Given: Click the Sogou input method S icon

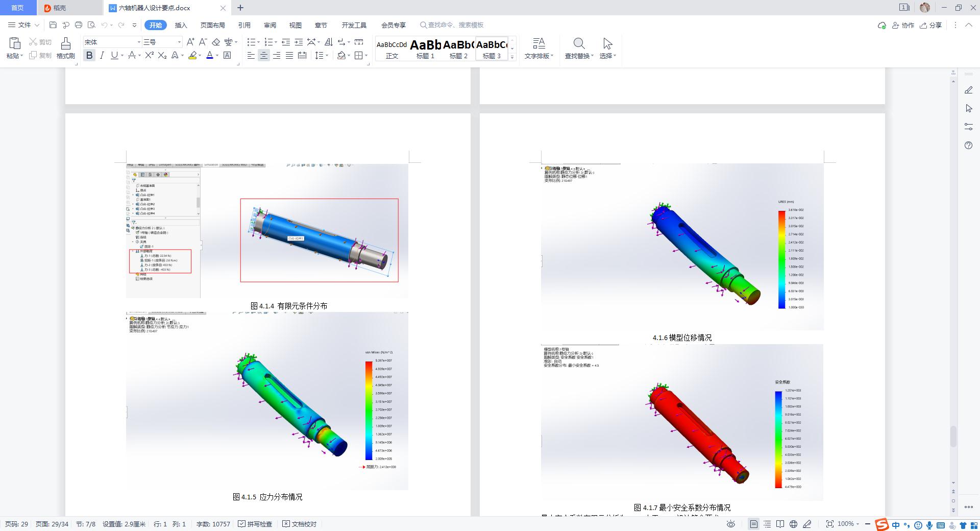Looking at the screenshot, I should coord(881,524).
